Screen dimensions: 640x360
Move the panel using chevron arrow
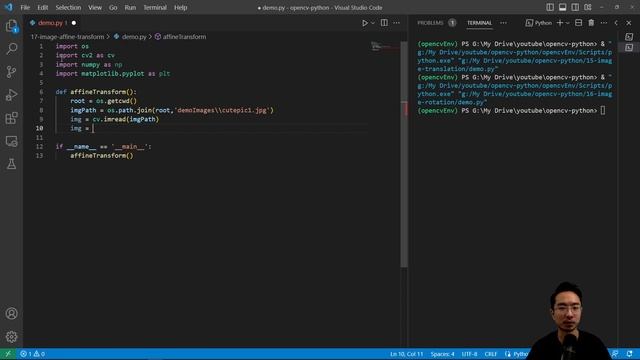pos(616,23)
